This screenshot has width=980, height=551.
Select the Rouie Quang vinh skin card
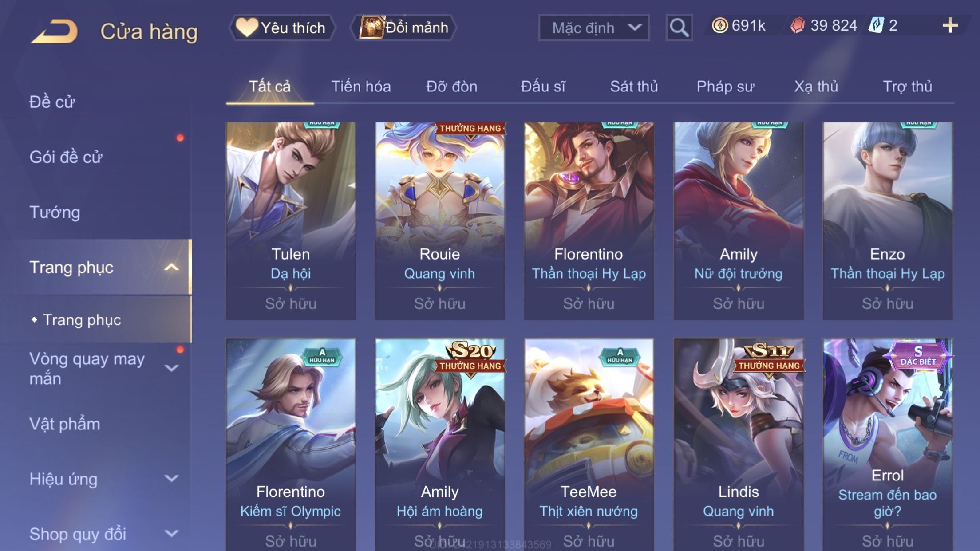[x=439, y=221]
